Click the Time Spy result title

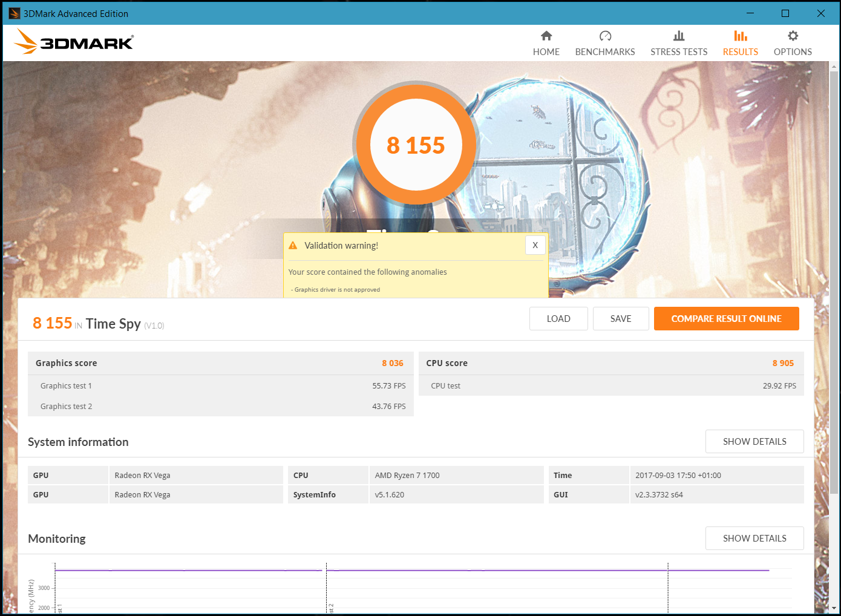pyautogui.click(x=113, y=324)
